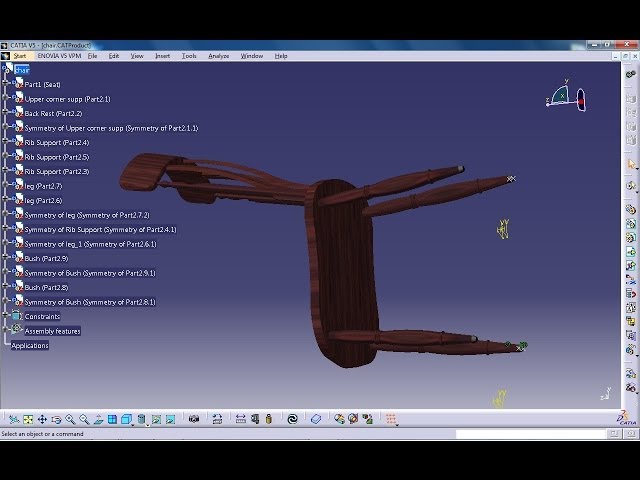Expand the Bush (Part2.9) node
The image size is (640, 480).
[x=5, y=257]
